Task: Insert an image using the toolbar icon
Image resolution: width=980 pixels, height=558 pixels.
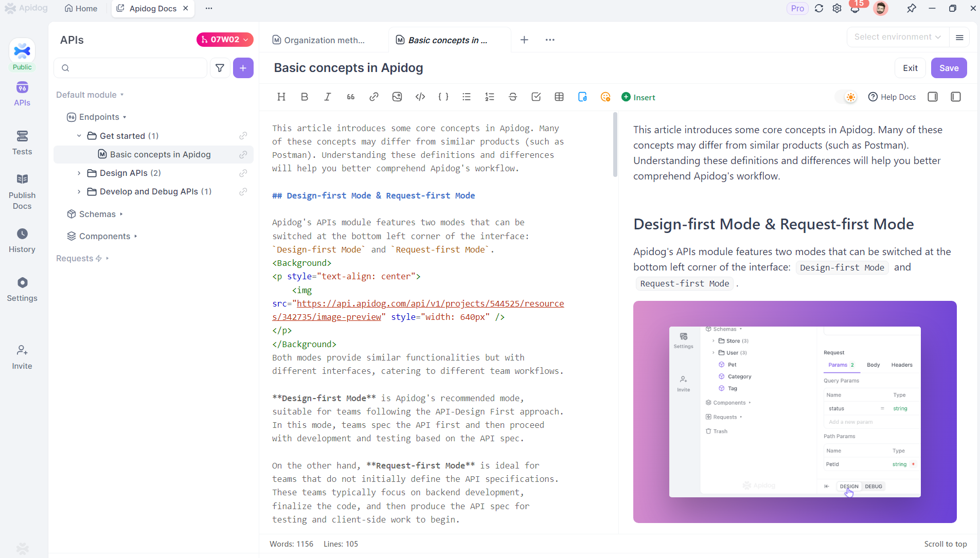Action: click(x=397, y=97)
